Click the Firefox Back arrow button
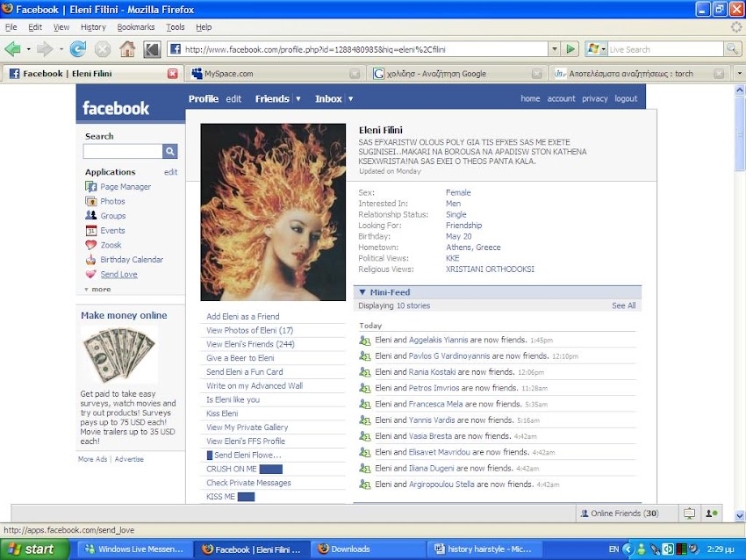This screenshot has height=560, width=746. coord(13,49)
